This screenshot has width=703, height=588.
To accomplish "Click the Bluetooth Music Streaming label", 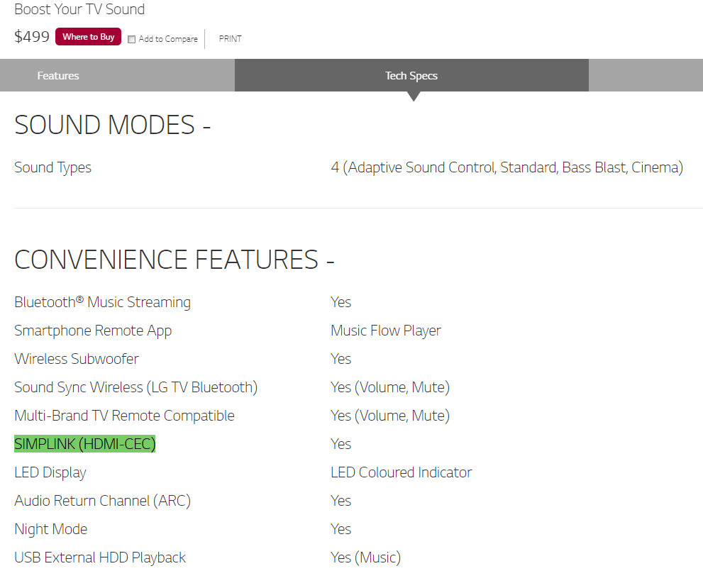I will (102, 302).
